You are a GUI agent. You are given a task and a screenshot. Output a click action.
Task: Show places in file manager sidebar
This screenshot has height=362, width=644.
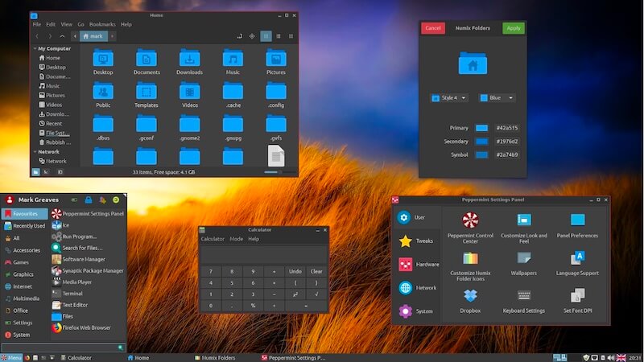click(35, 172)
